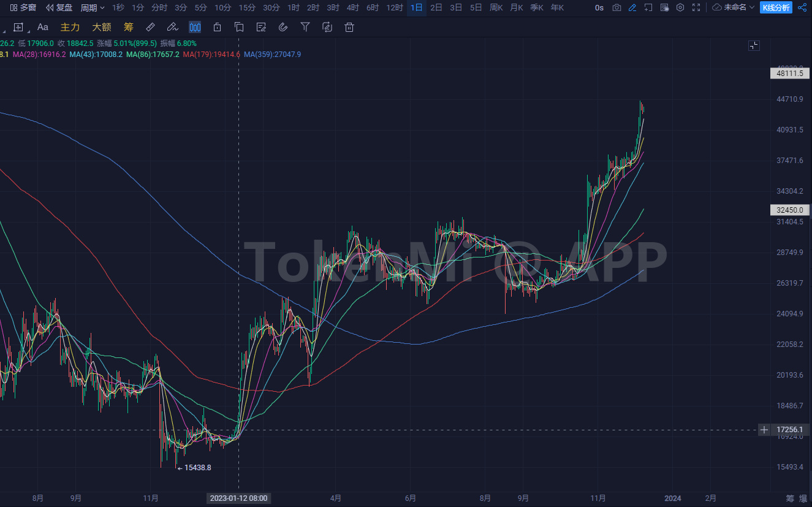Image resolution: width=812 pixels, height=507 pixels.
Task: Click the K线分析 button
Action: pos(776,7)
